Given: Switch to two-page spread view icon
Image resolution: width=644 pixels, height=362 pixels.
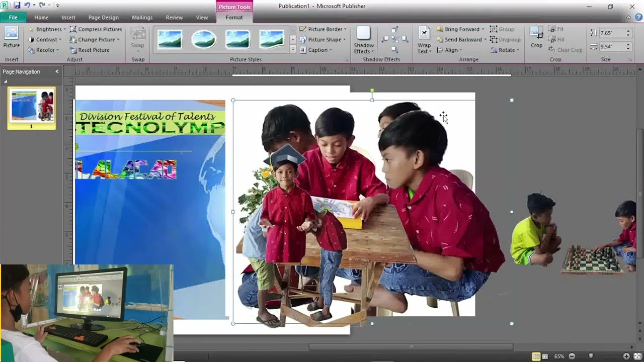Looking at the screenshot, I should click(545, 356).
